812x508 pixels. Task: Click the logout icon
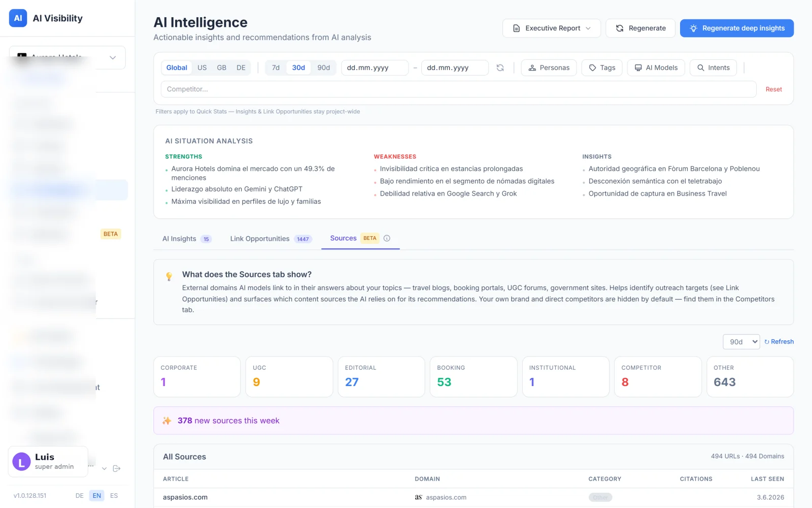tap(117, 468)
